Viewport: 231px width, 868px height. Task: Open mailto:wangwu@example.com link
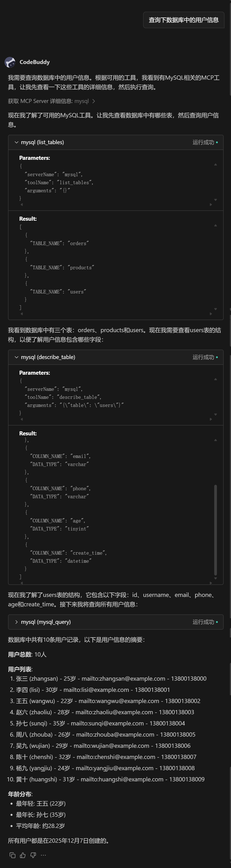(x=119, y=701)
